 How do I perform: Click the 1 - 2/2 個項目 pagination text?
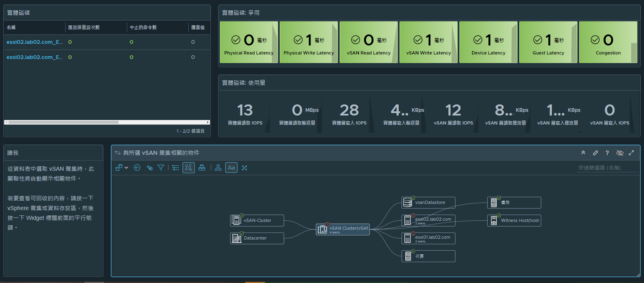[190, 131]
